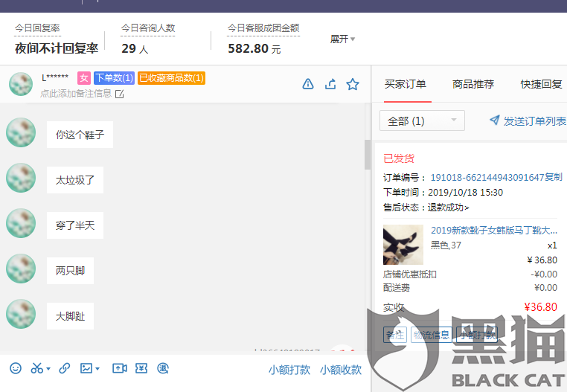Open the emoji picker icon
The width and height of the screenshot is (567, 392).
pyautogui.click(x=15, y=368)
